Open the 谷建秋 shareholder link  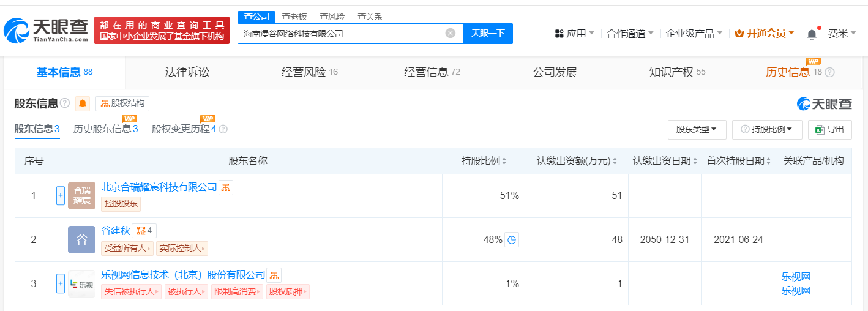tap(116, 231)
